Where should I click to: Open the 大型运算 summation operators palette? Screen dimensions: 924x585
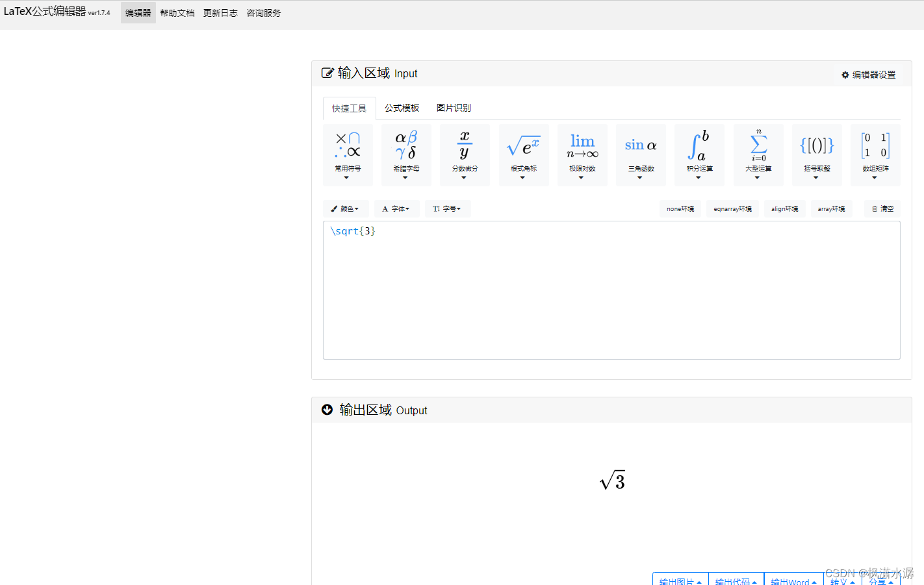coord(758,155)
